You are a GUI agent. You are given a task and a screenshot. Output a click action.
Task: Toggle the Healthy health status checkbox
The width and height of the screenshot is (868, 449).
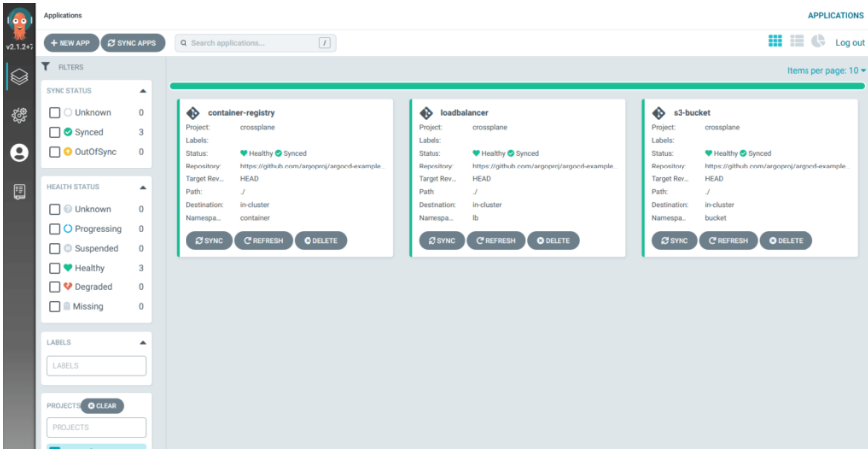(x=56, y=268)
